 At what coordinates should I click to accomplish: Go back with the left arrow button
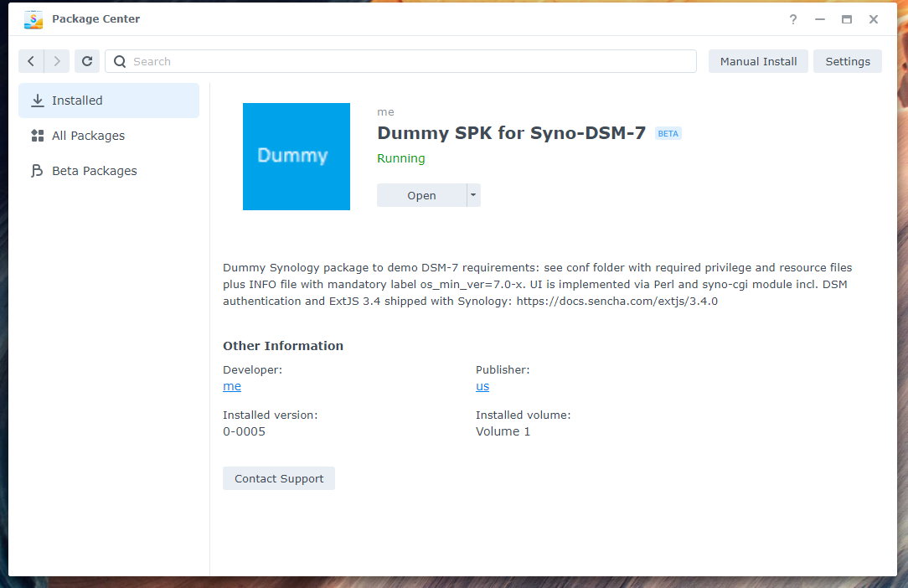[31, 61]
